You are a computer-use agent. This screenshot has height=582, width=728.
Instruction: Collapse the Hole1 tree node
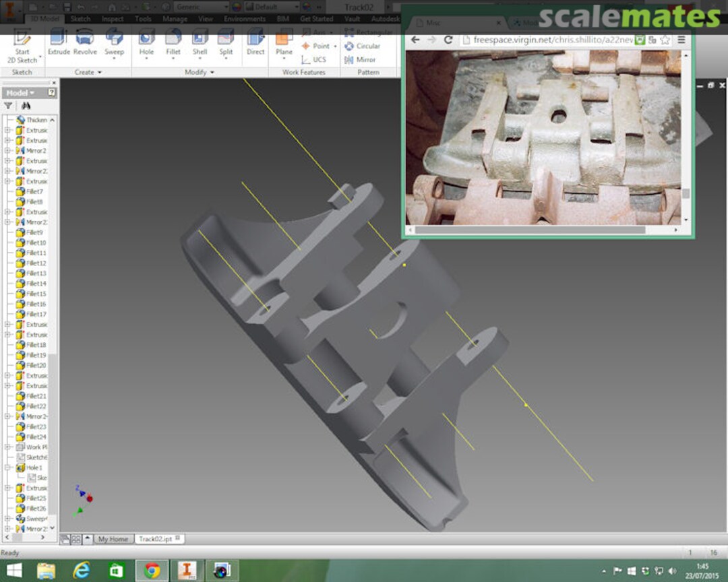[x=8, y=467]
